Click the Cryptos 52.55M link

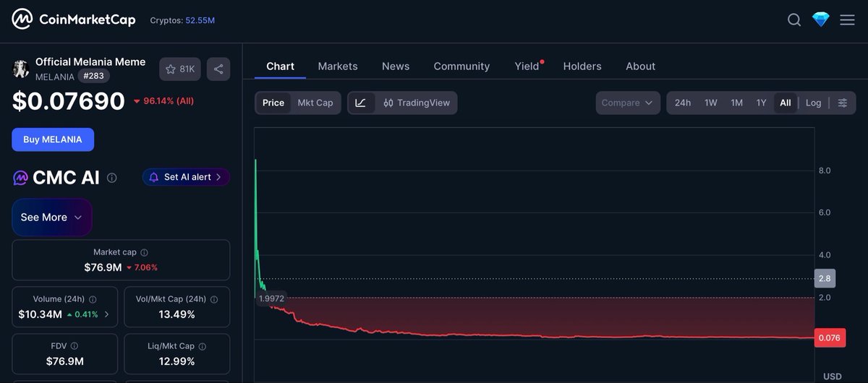point(182,20)
